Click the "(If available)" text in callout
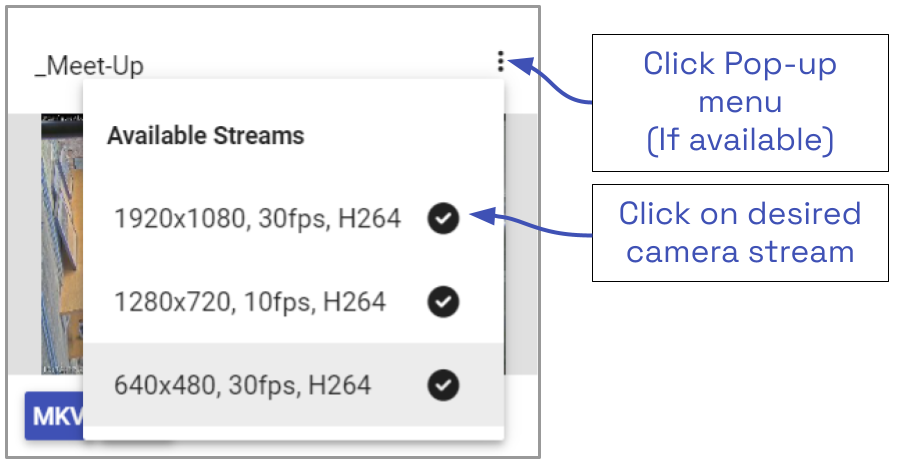897x466 pixels. [x=740, y=140]
